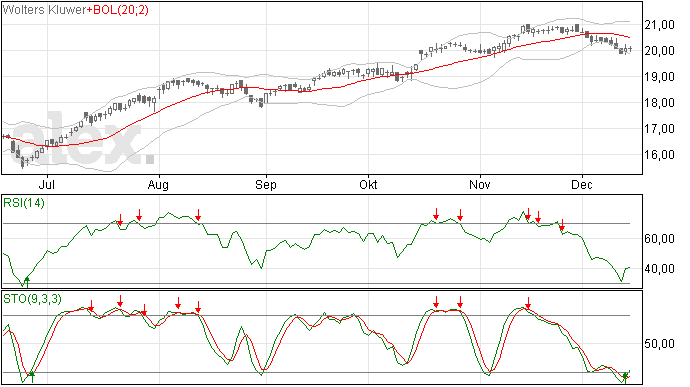Click the 40,00 RSI axis value
This screenshot has width=690, height=387.
coord(660,269)
